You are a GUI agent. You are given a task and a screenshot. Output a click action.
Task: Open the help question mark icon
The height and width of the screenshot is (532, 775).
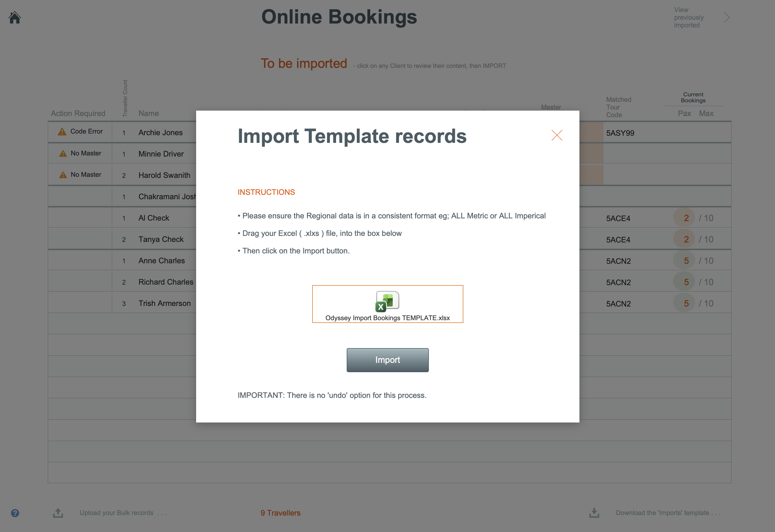pos(15,513)
